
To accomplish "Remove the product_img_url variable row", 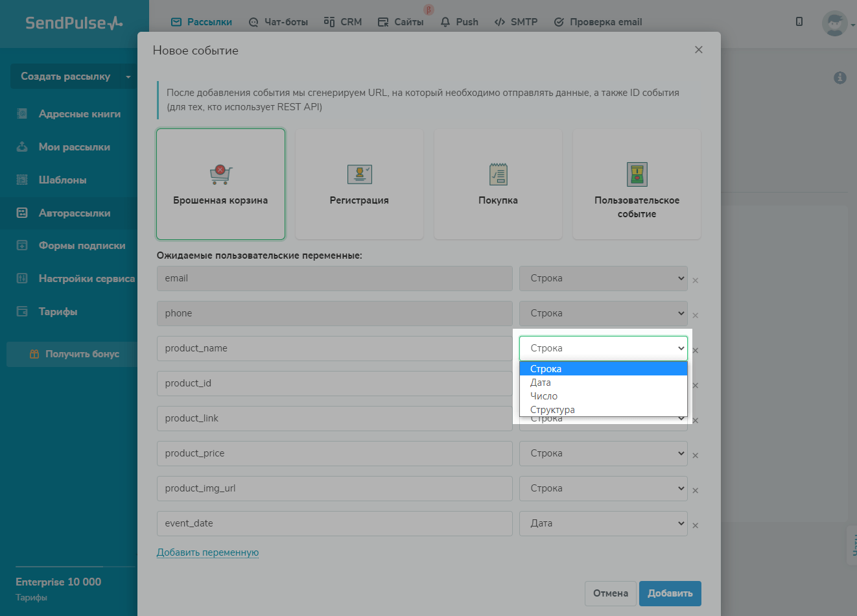I will pyautogui.click(x=695, y=491).
